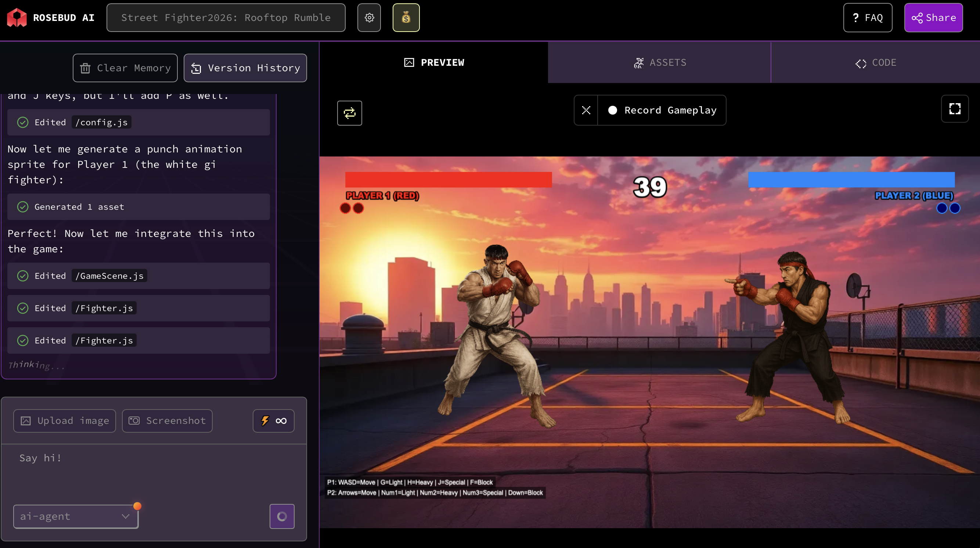980x548 pixels.
Task: Click the project title field
Action: tap(226, 18)
